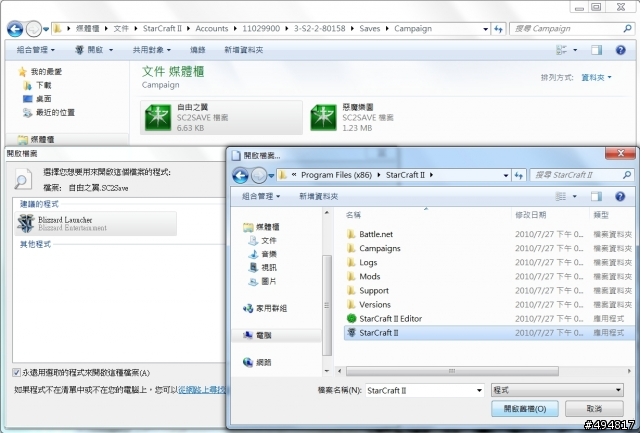Refresh the Campaign folder address bar
641x433 pixels.
(x=498, y=29)
